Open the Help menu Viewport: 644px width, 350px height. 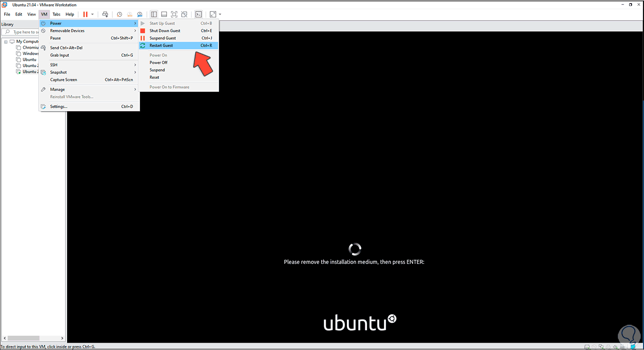pyautogui.click(x=70, y=14)
